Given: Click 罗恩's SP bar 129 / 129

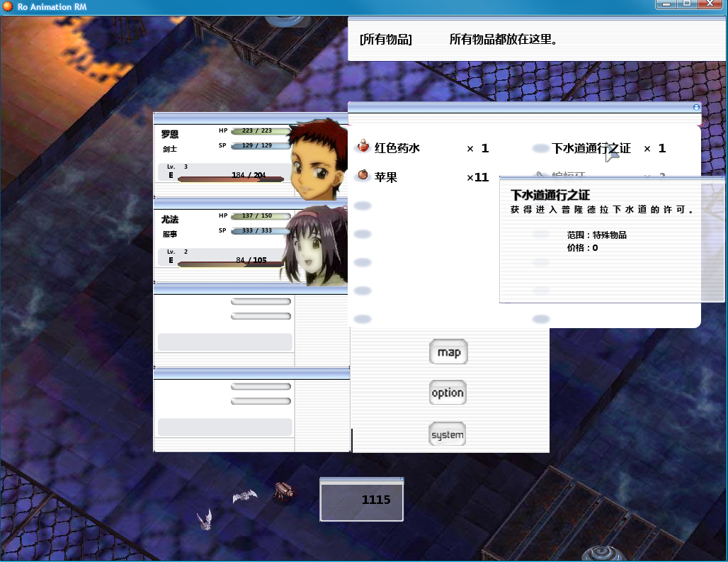Looking at the screenshot, I should (260, 146).
